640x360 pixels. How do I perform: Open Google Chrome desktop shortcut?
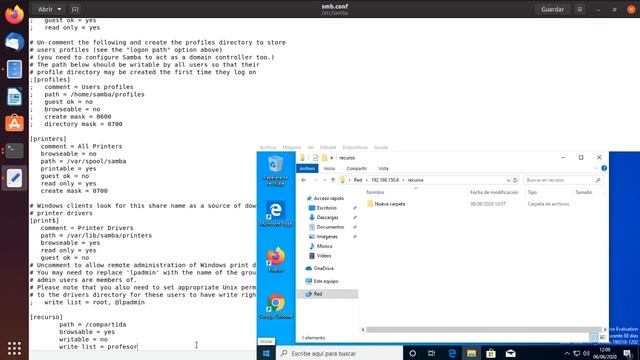(276, 306)
